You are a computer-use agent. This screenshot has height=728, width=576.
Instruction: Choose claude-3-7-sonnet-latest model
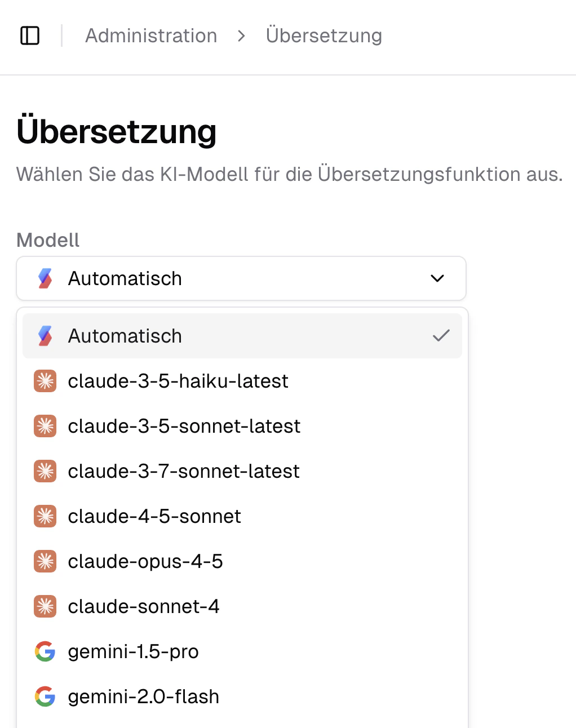click(184, 471)
